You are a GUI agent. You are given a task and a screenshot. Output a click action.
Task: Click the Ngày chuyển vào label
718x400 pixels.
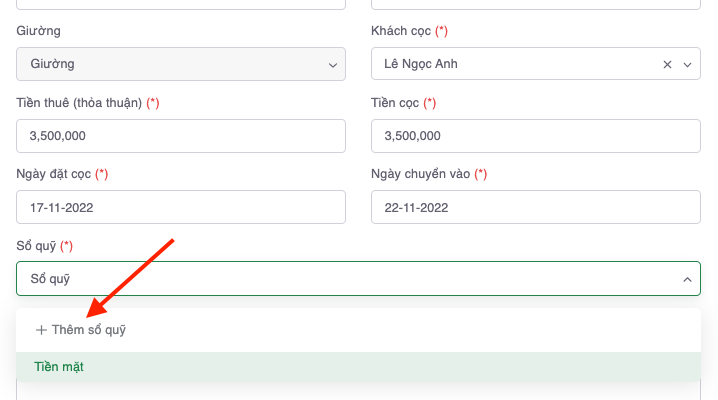[x=420, y=174]
